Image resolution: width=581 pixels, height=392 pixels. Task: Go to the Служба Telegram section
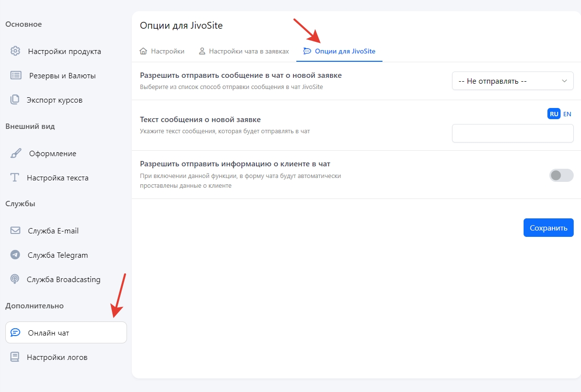coord(57,255)
